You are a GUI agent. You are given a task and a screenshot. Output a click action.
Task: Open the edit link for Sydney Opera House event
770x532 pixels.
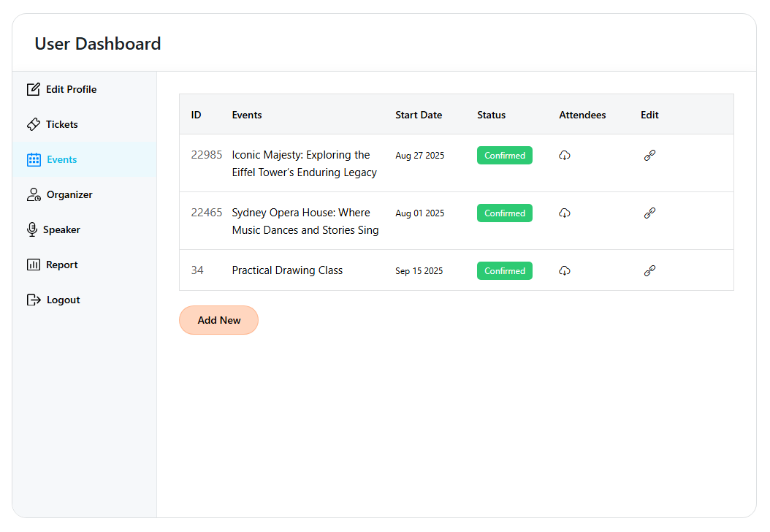point(649,213)
